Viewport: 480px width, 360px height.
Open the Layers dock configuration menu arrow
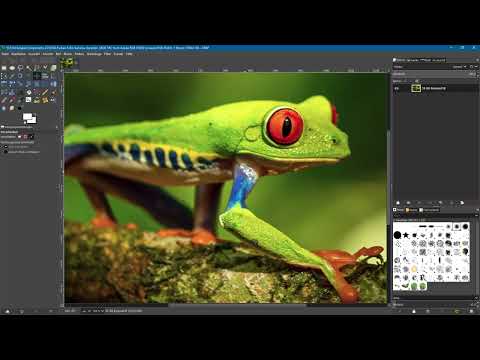[x=477, y=60]
